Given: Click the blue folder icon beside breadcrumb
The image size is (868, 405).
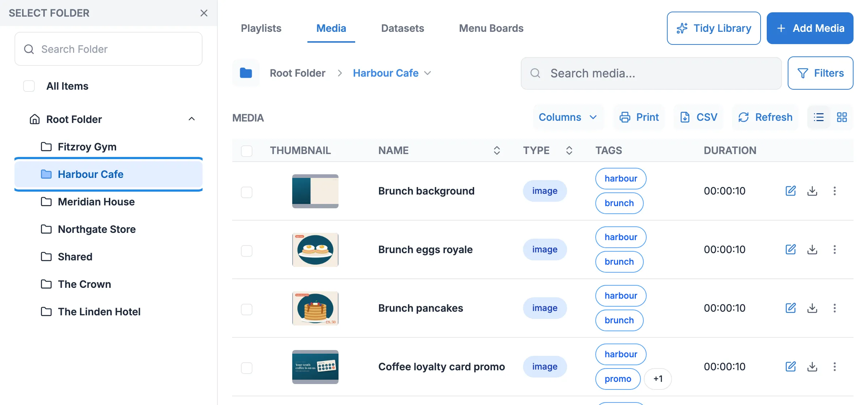Looking at the screenshot, I should click(x=246, y=73).
